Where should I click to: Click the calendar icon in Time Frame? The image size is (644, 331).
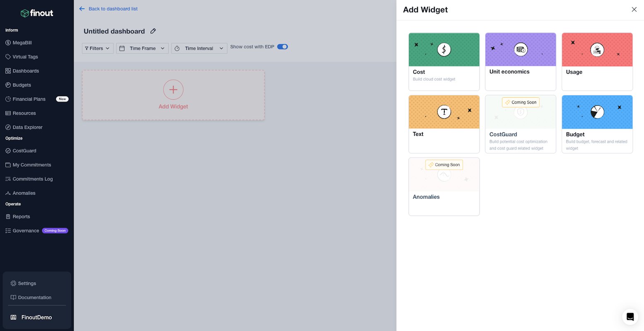point(122,48)
